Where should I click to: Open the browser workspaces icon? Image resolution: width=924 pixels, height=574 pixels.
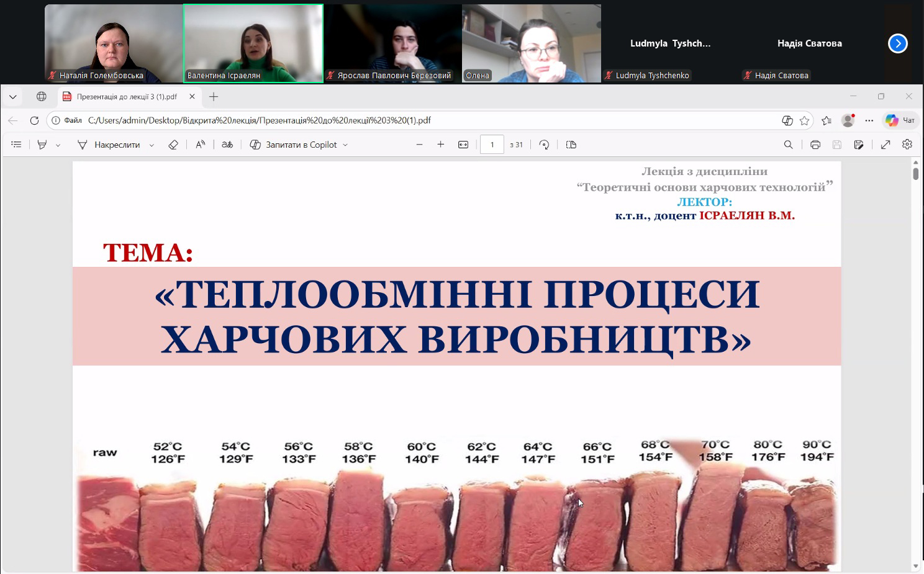coord(42,97)
